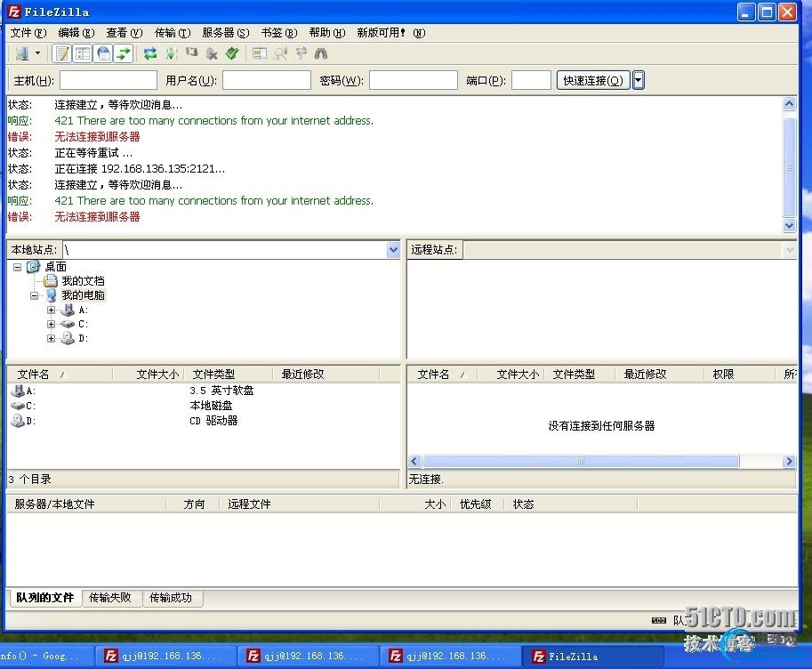Viewport: 812px width, 669px height.
Task: Click the 密码 password input field
Action: pyautogui.click(x=414, y=80)
